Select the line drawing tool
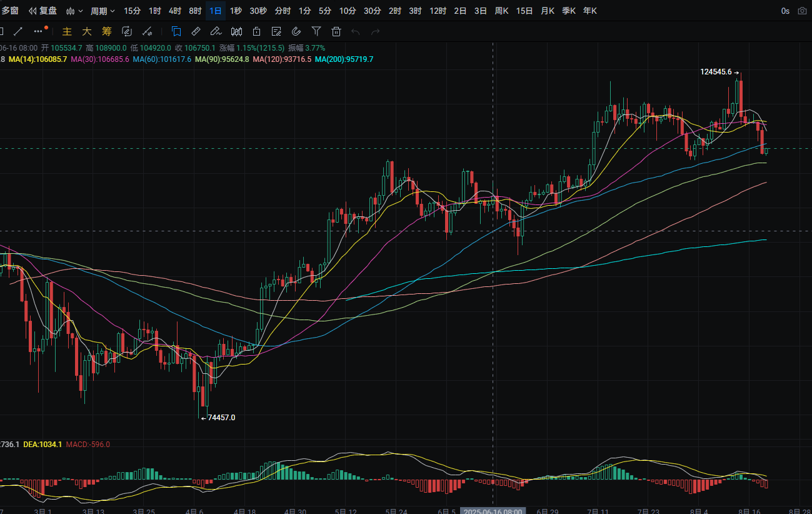This screenshot has height=514, width=812. (x=18, y=31)
